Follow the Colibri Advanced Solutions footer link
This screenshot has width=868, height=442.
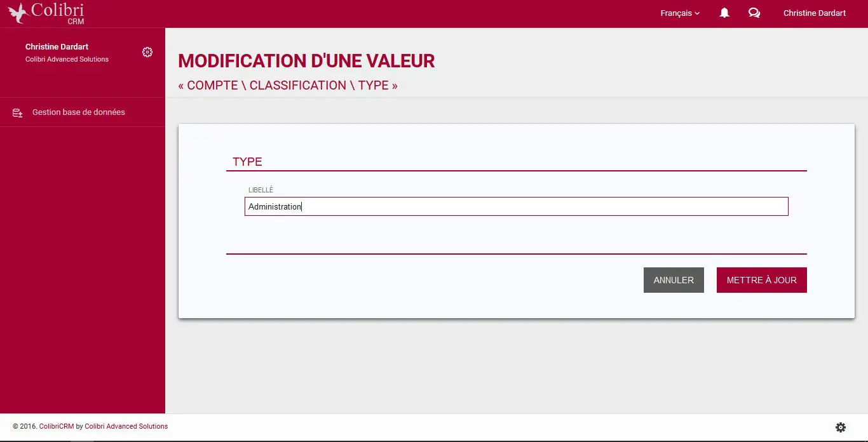[126, 426]
